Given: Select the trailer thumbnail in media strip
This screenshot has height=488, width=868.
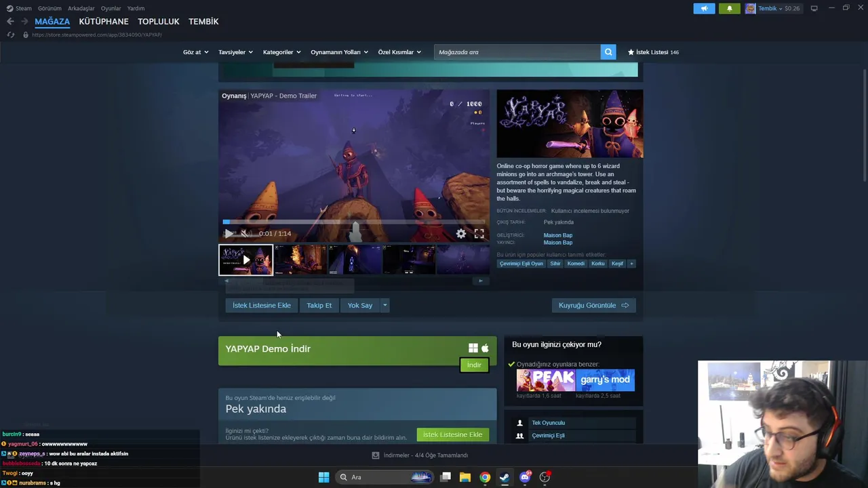Looking at the screenshot, I should 245,260.
